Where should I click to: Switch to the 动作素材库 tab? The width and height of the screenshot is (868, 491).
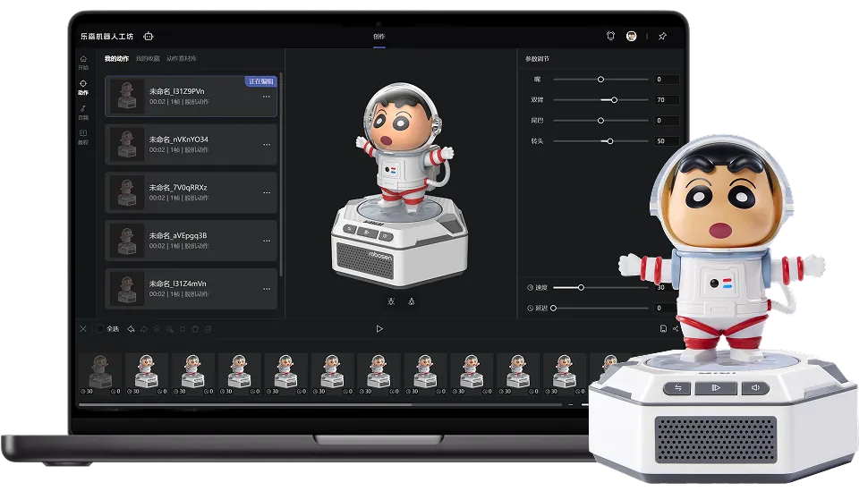(181, 59)
